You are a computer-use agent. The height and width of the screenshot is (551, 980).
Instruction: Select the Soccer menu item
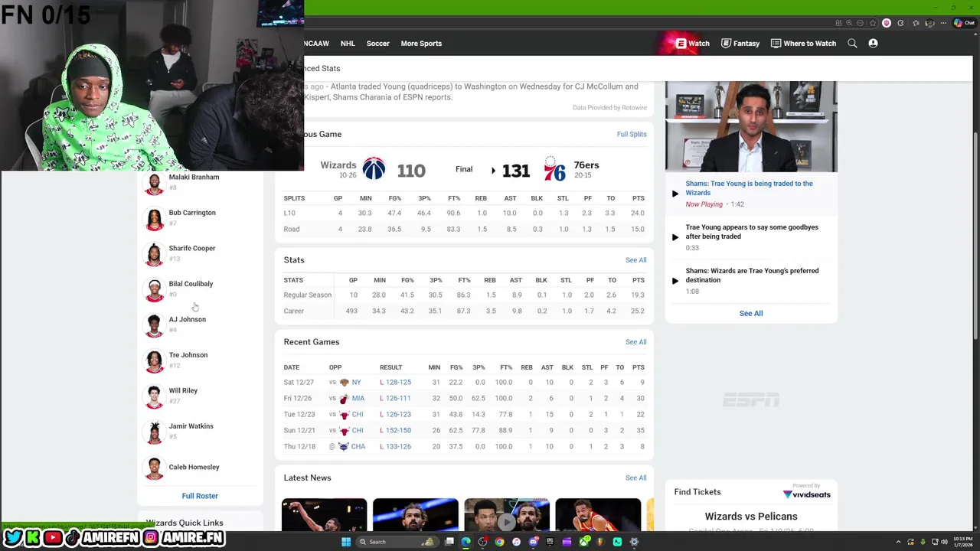coord(377,44)
